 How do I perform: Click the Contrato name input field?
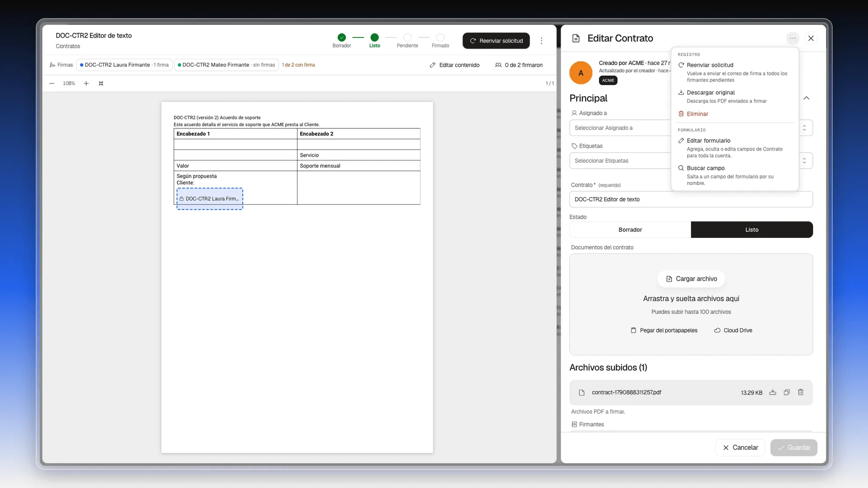pyautogui.click(x=691, y=199)
